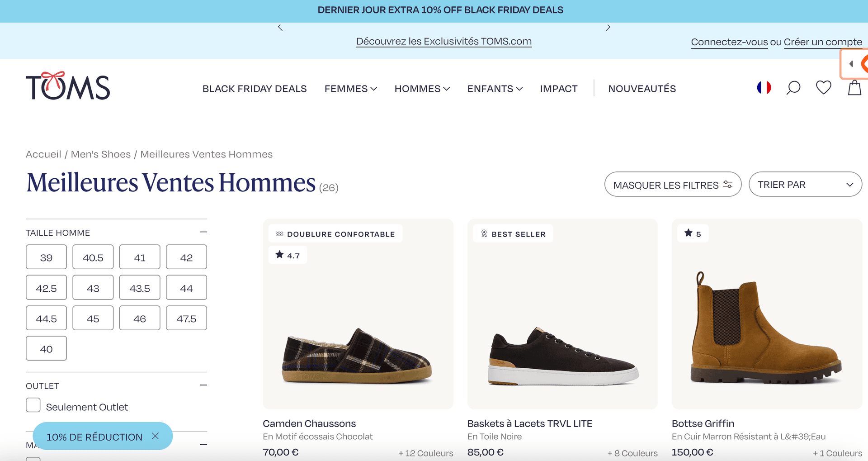The height and width of the screenshot is (461, 868).
Task: View the shopping cart bag
Action: (x=854, y=88)
